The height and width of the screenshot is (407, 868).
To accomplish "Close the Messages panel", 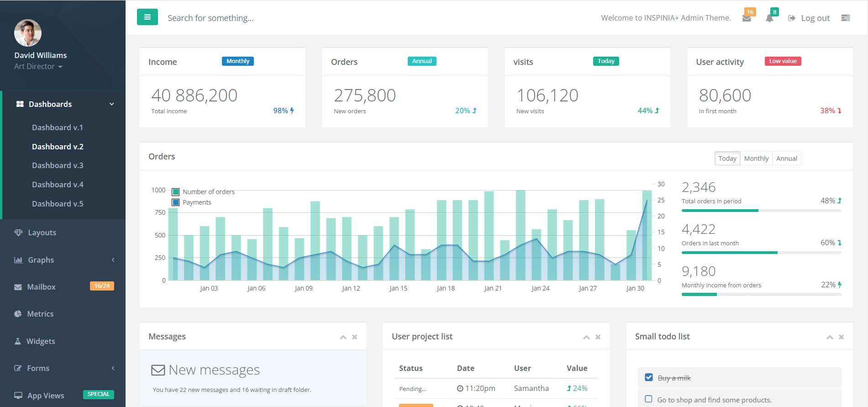I will point(354,337).
